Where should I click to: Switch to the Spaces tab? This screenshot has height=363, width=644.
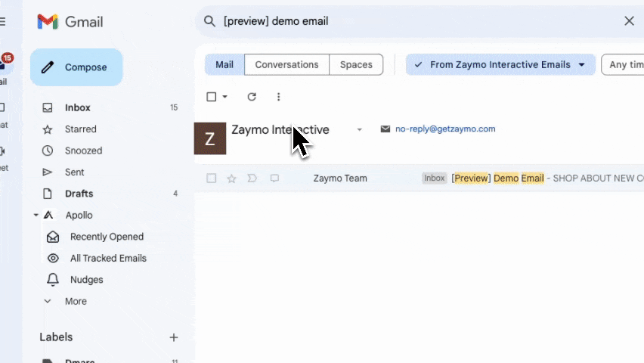[x=356, y=65]
